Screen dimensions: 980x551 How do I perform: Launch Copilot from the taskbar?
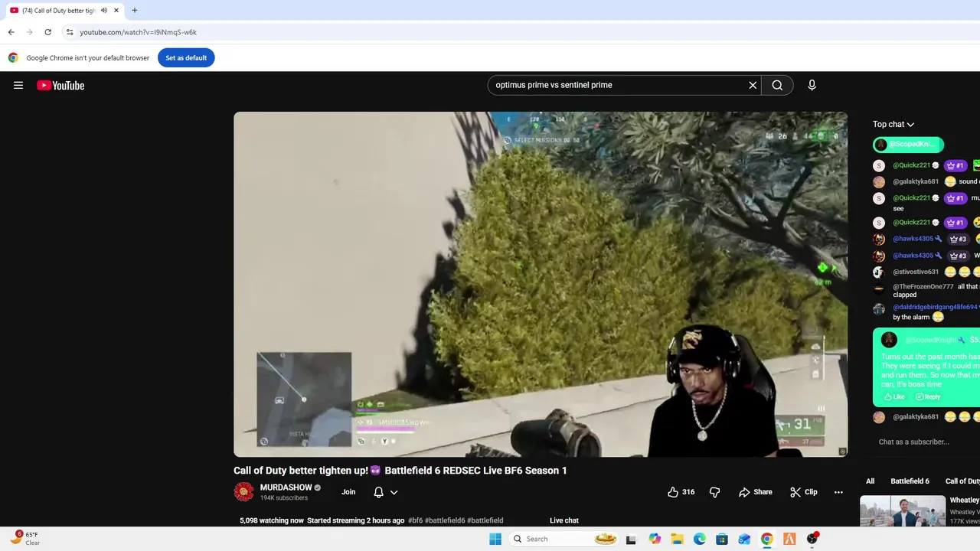(x=655, y=539)
